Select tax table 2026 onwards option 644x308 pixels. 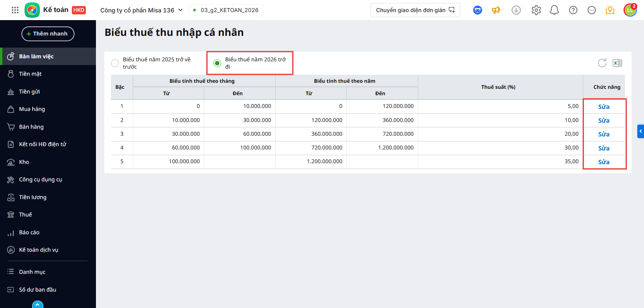(217, 63)
